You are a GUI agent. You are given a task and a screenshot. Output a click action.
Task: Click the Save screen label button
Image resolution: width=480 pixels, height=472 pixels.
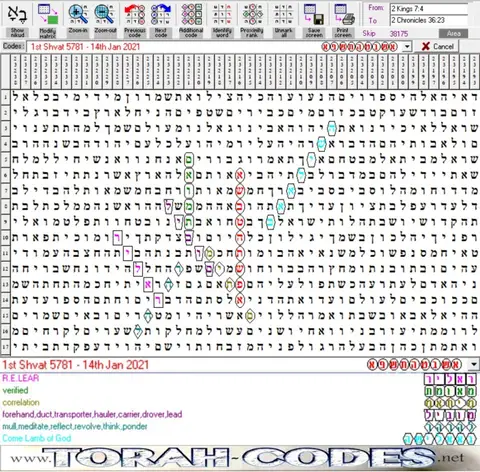(314, 33)
